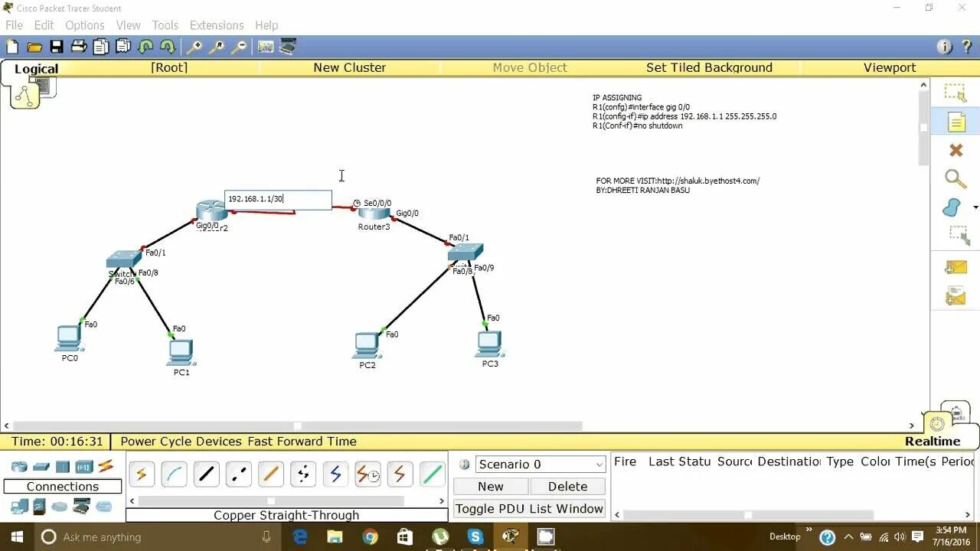Create a new file with the New icon
This screenshot has height=551, width=980.
pyautogui.click(x=12, y=47)
